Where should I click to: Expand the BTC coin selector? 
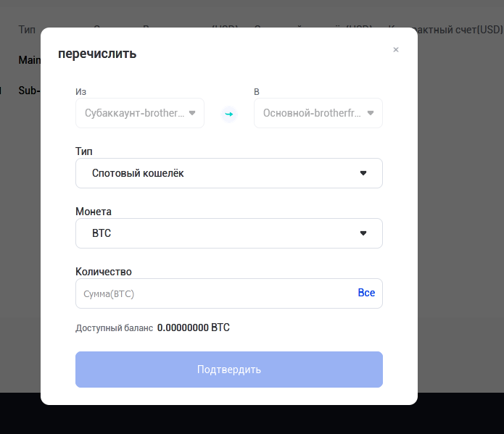click(228, 233)
